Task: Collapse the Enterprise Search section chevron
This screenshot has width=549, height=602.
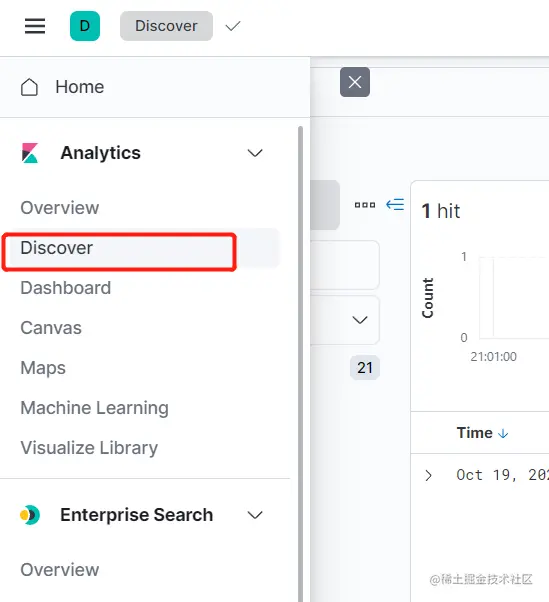Action: [255, 514]
